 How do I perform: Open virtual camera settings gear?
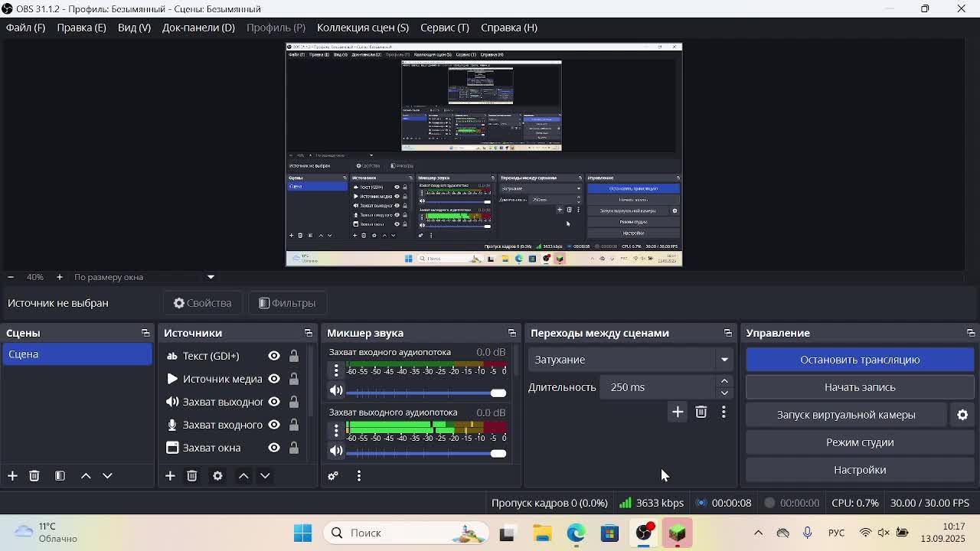tap(962, 415)
